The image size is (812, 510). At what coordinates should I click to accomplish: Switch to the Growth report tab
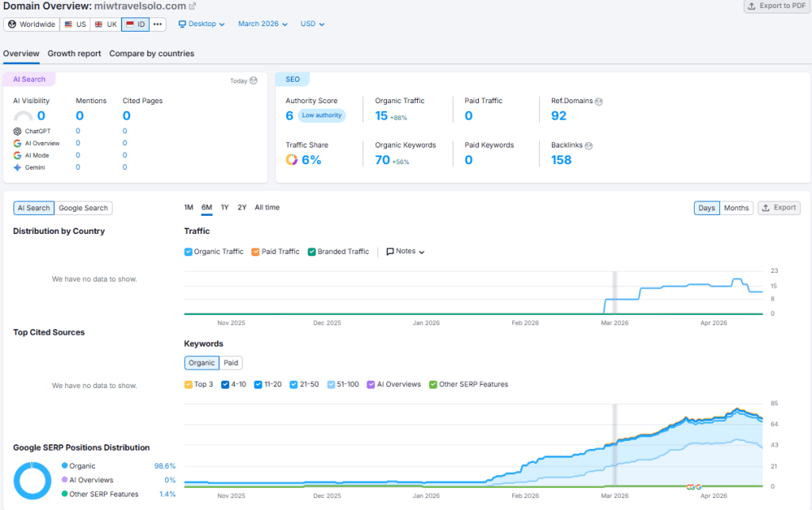[74, 54]
